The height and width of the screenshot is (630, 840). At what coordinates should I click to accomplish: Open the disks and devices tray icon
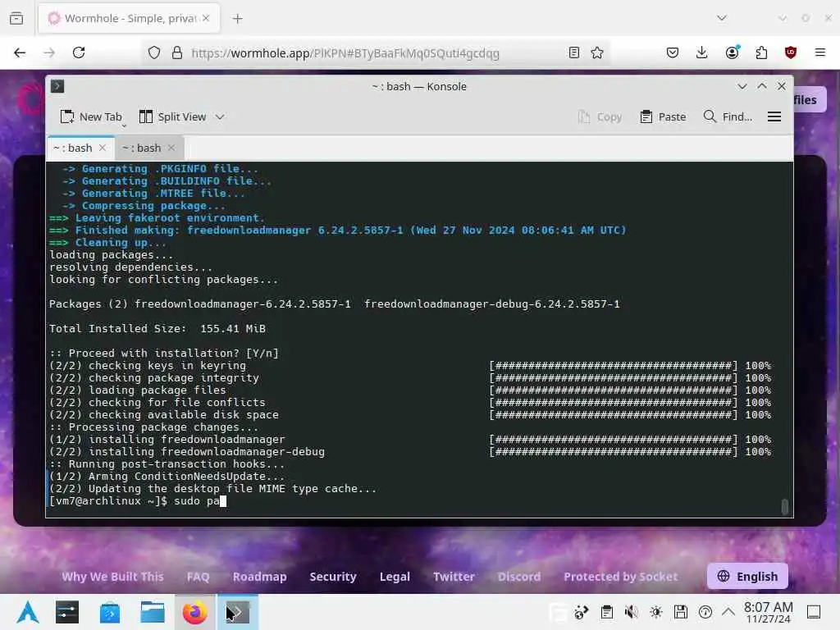681,612
